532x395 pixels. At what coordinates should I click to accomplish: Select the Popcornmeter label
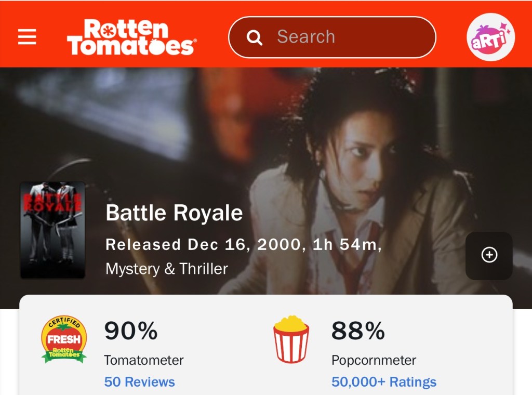coord(374,360)
